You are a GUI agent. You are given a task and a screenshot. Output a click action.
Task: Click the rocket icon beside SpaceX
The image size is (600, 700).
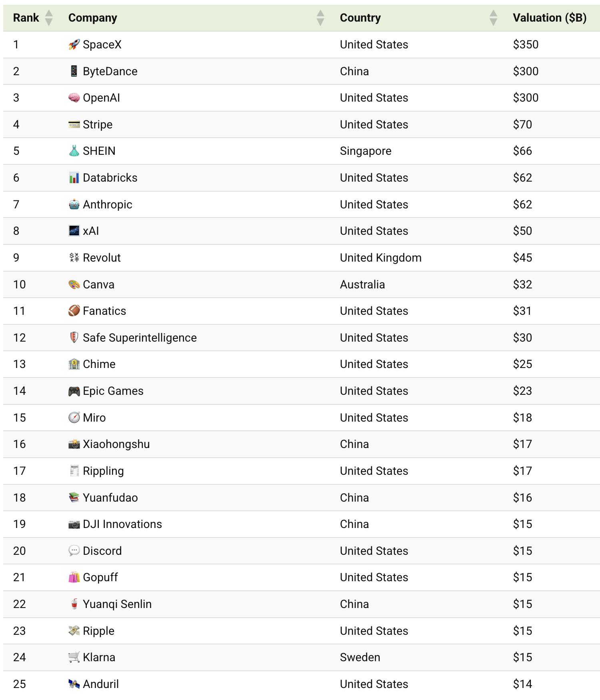[74, 44]
